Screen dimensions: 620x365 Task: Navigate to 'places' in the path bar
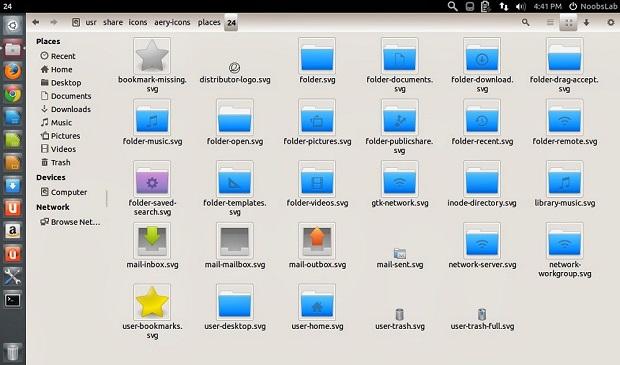pos(209,22)
